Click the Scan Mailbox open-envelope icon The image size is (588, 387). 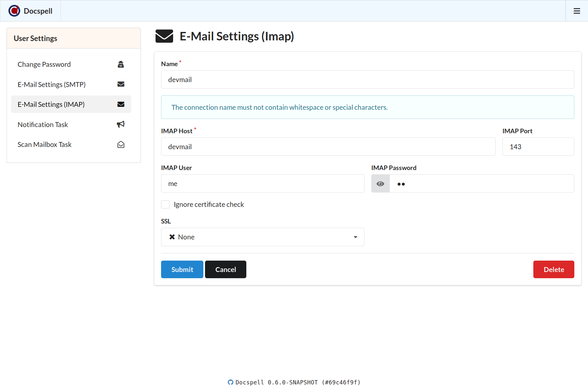click(x=121, y=145)
